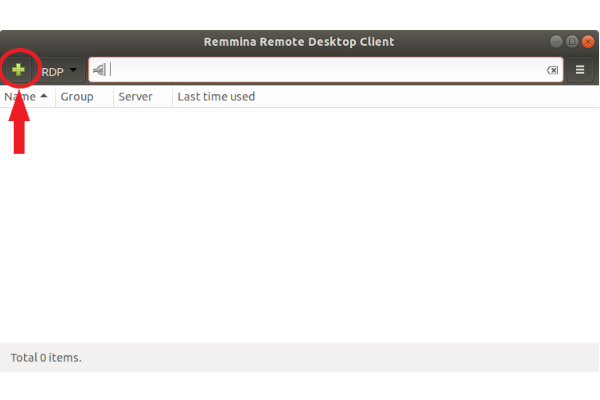Viewport: 600px width, 400px height.
Task: Clear the quick connect address field
Action: pyautogui.click(x=552, y=70)
